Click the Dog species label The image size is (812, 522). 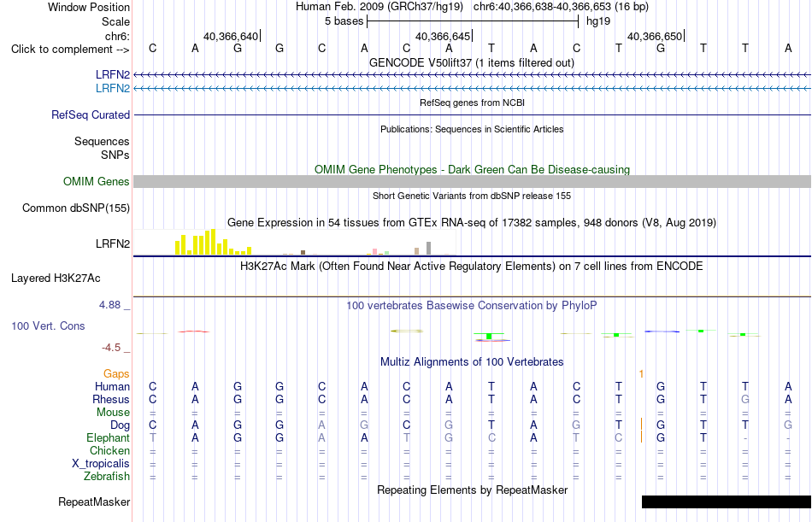point(120,425)
